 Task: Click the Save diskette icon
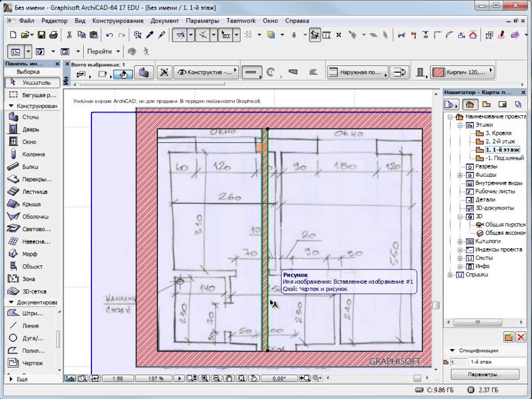click(41, 35)
